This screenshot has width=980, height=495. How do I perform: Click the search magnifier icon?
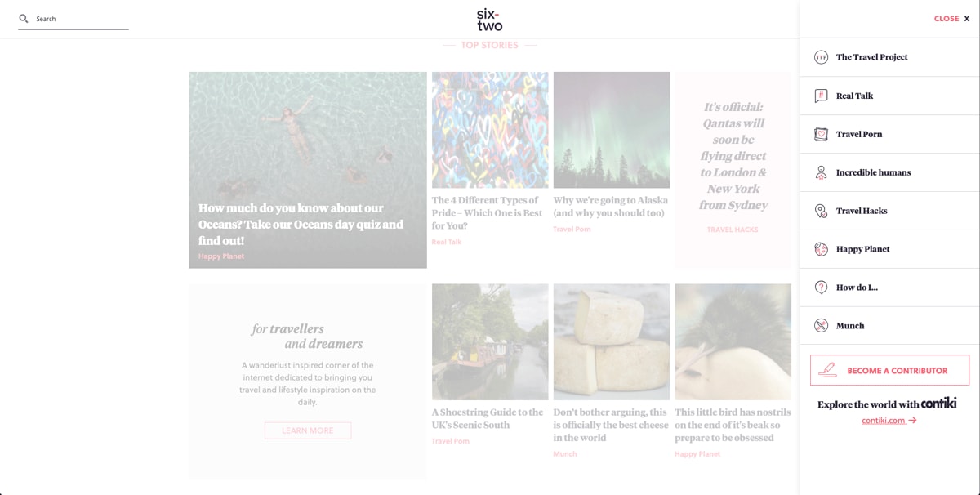point(24,19)
